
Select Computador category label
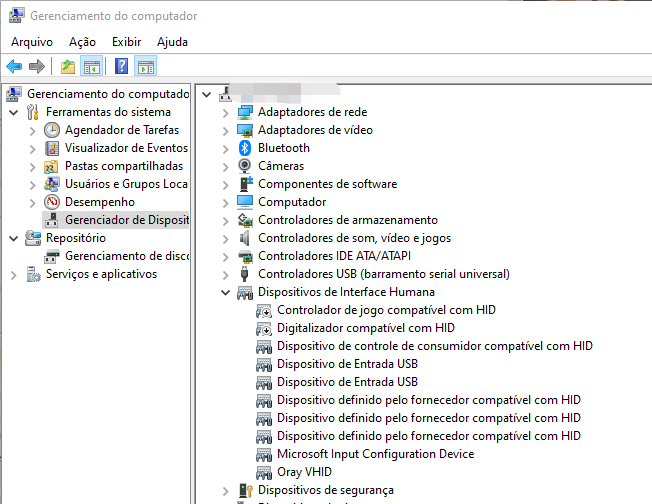point(292,202)
